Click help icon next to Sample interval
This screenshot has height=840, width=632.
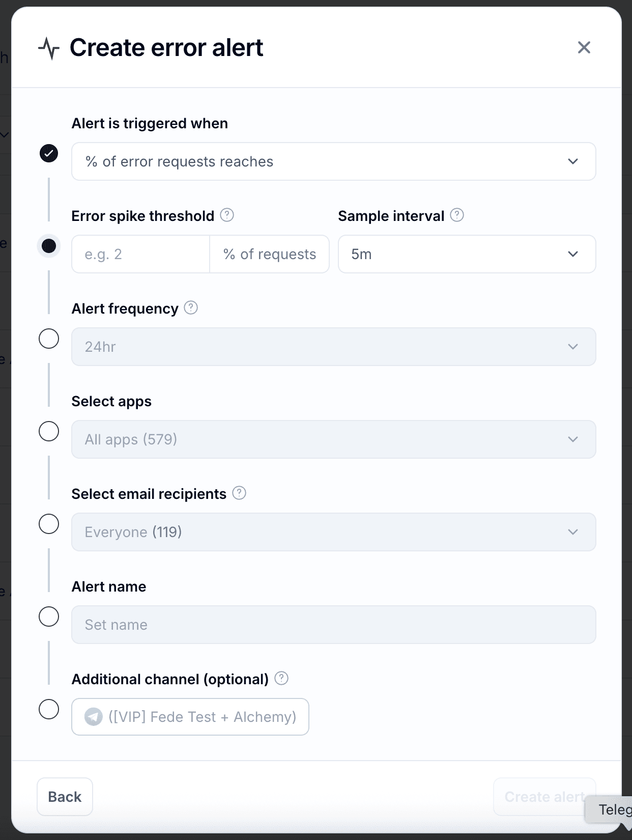pos(457,215)
